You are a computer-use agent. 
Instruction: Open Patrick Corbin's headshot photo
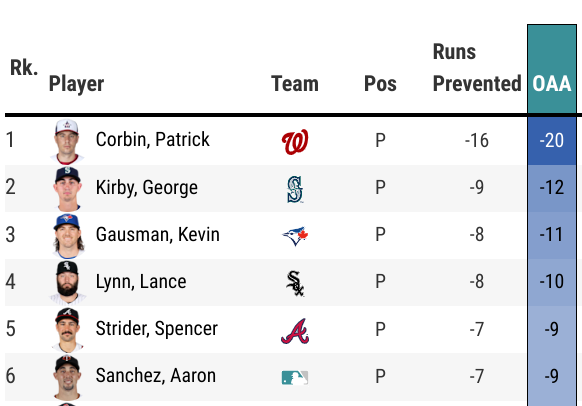(67, 141)
